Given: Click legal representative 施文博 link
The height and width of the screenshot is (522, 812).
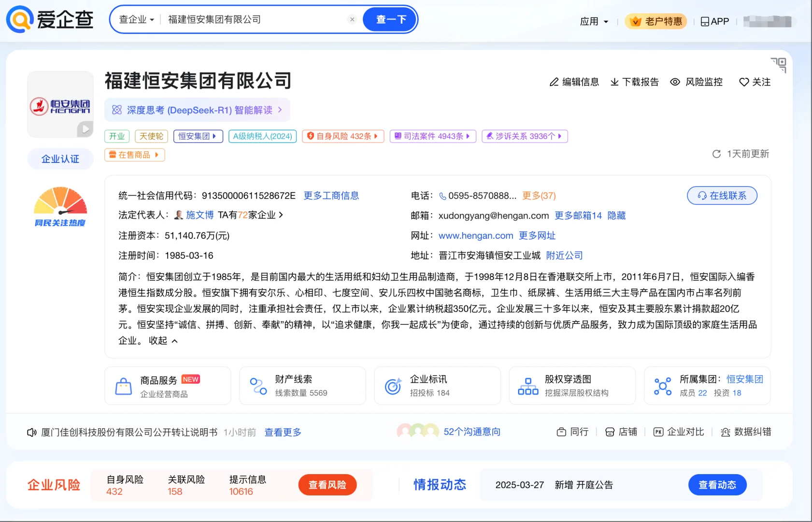Looking at the screenshot, I should [x=199, y=215].
